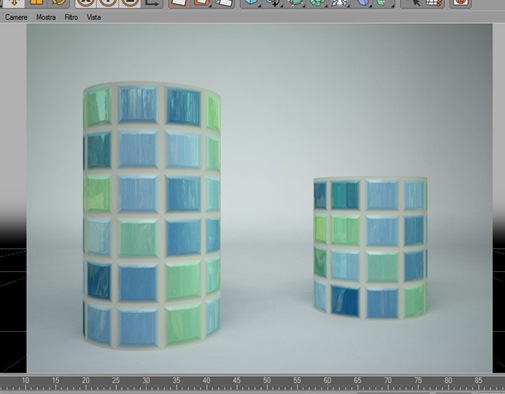Add a Cube primitive object

tap(251, 3)
